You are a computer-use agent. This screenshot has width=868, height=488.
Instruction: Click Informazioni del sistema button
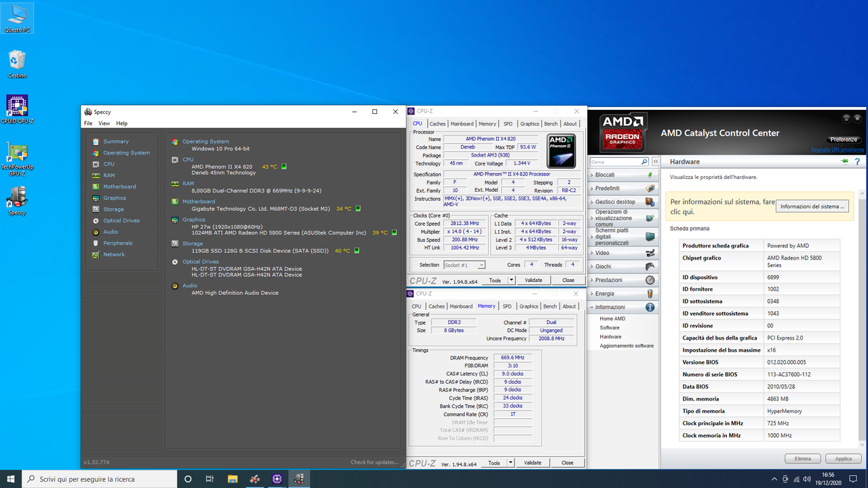tap(812, 206)
